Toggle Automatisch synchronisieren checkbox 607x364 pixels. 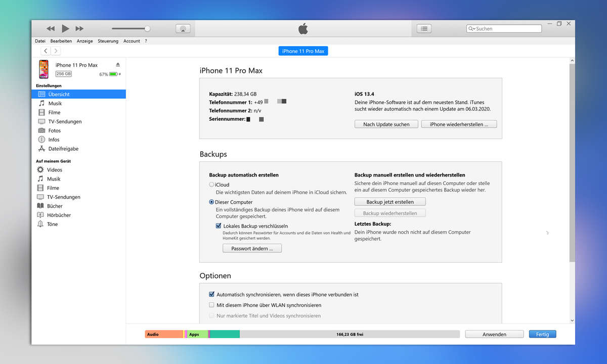(211, 294)
